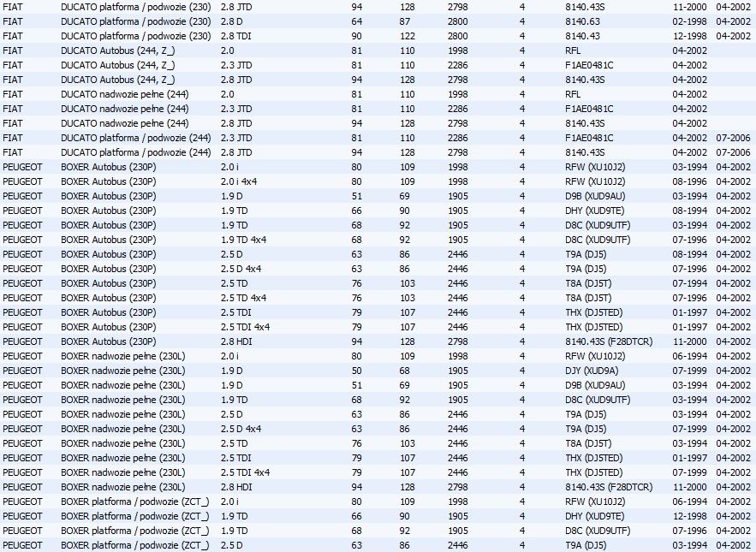
Task: Click D9B (XUD9AU) in BOXER Autobus (230P) row
Action: tap(595, 196)
